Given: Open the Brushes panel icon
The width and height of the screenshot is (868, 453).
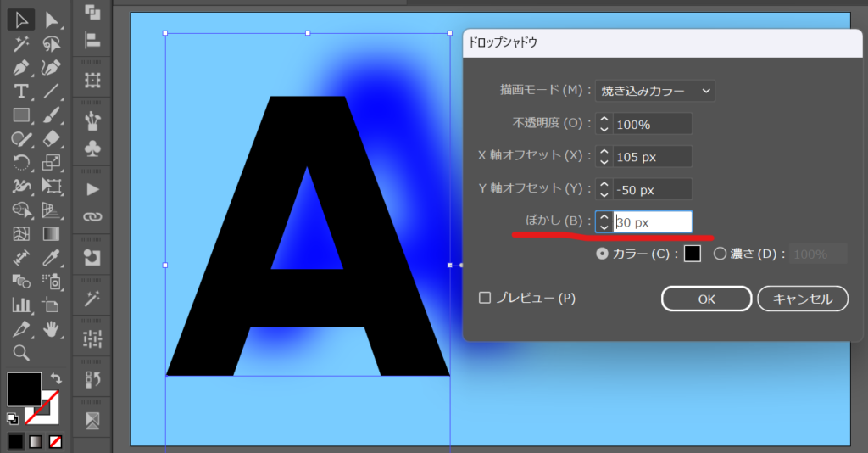Looking at the screenshot, I should (x=92, y=121).
